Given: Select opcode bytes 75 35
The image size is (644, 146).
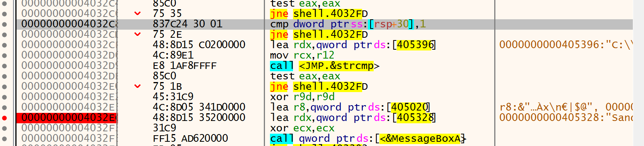Looking at the screenshot, I should coord(167,13).
